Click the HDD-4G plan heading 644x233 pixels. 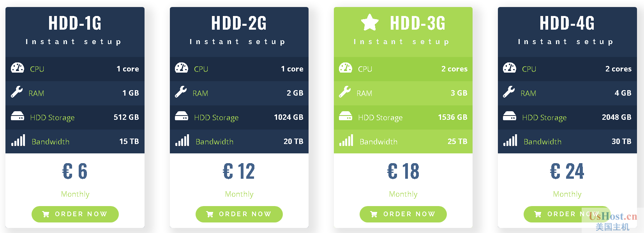pyautogui.click(x=567, y=23)
